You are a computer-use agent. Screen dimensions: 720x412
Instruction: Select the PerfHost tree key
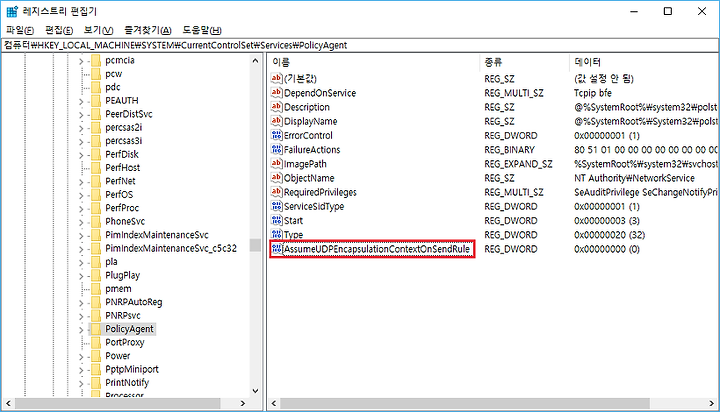(x=122, y=168)
